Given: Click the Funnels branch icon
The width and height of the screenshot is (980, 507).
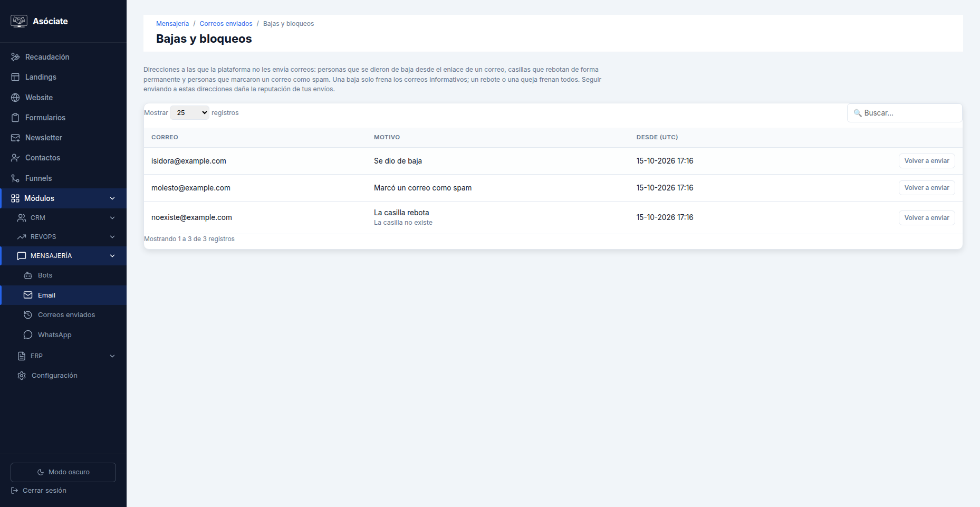Looking at the screenshot, I should coord(15,178).
